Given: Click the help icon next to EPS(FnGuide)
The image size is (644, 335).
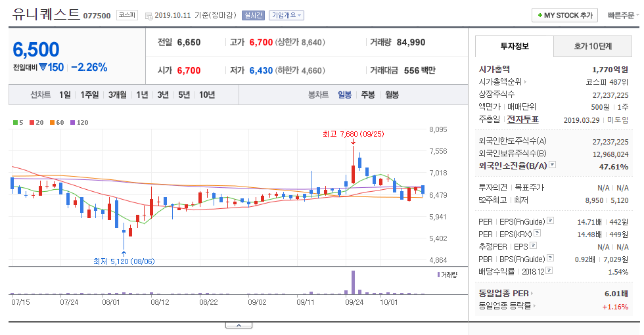Looking at the screenshot, I should 551,221.
